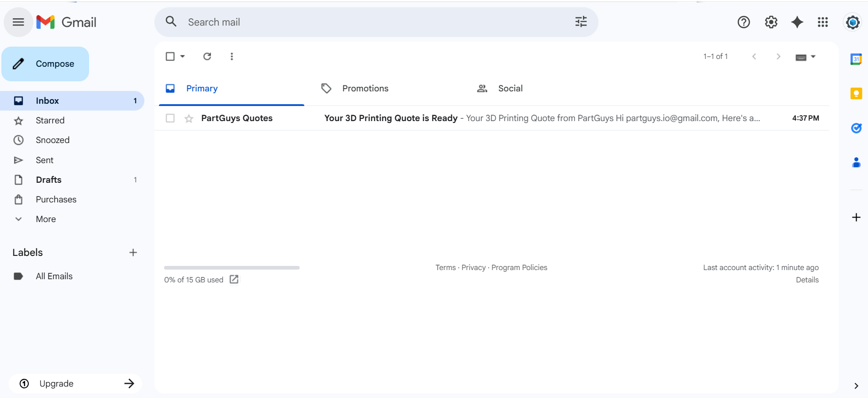Refresh the inbox
The image size is (868, 398).
207,56
